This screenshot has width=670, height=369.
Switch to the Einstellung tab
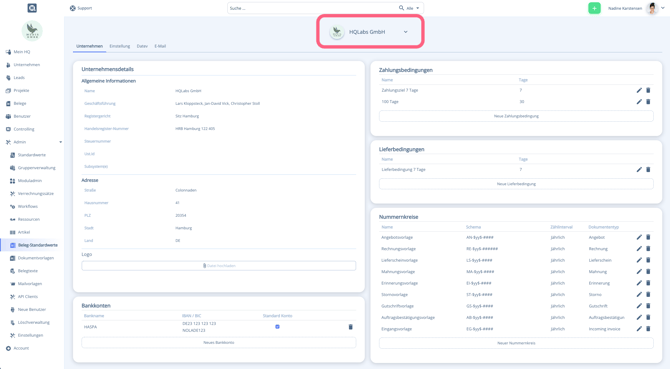tap(120, 46)
